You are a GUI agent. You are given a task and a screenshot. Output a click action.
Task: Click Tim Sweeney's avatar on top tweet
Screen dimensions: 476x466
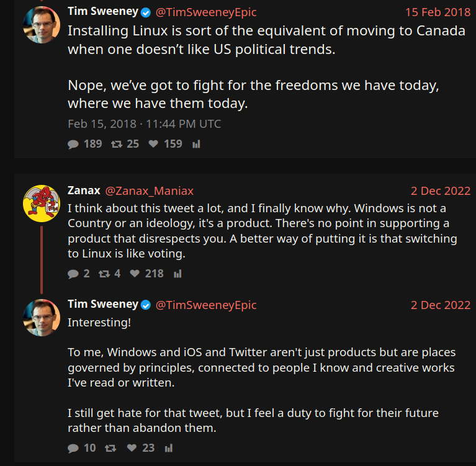click(42, 25)
